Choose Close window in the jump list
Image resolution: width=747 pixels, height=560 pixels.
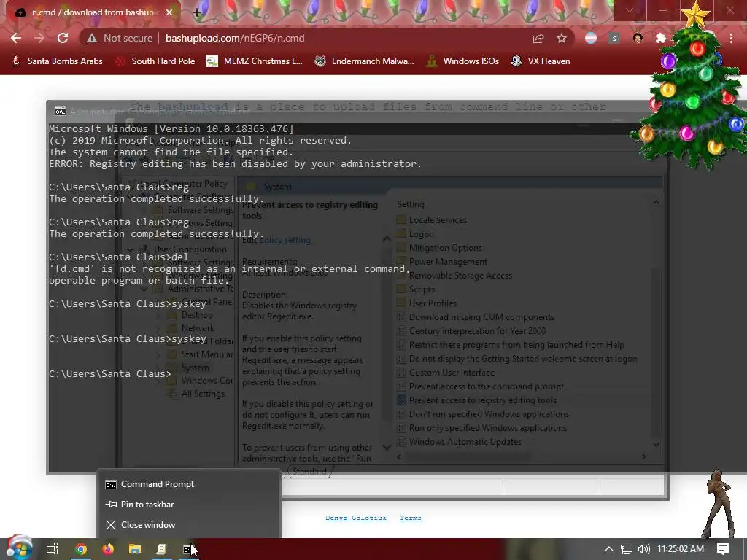coord(189,525)
